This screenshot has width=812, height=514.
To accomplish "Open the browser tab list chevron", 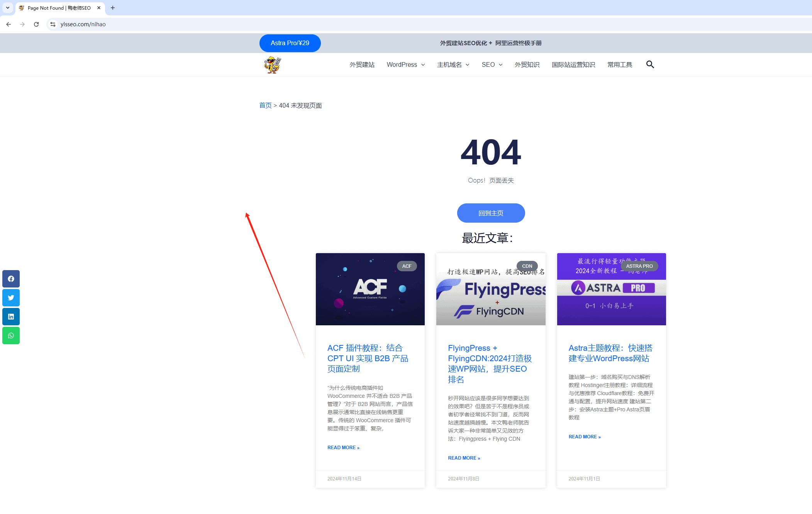I will [7, 8].
